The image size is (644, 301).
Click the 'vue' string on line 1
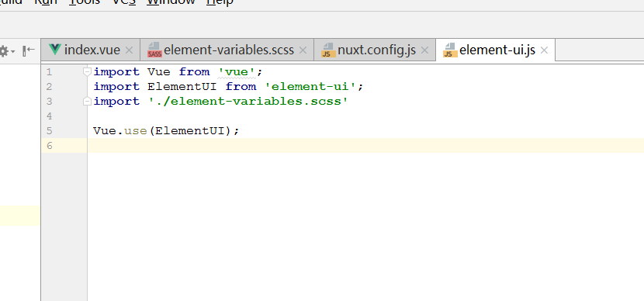[237, 72]
